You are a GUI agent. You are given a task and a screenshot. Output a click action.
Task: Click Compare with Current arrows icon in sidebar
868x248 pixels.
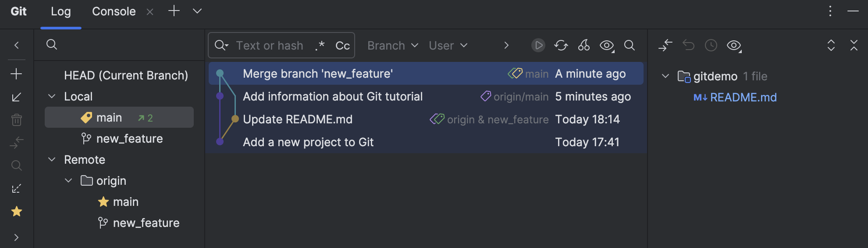pos(17,143)
